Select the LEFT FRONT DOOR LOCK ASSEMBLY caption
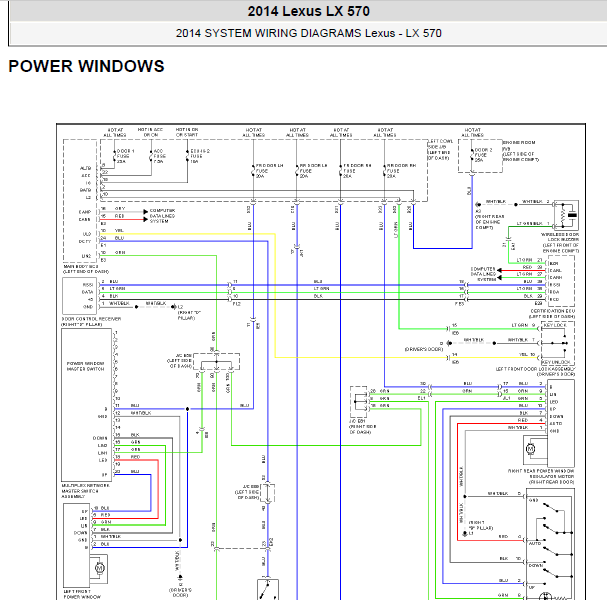607x600 pixels. (536, 372)
